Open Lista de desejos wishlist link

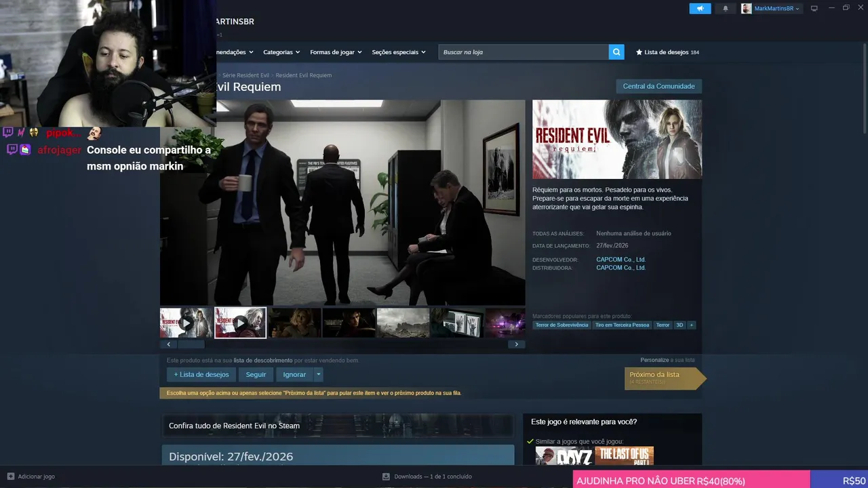[x=667, y=52]
